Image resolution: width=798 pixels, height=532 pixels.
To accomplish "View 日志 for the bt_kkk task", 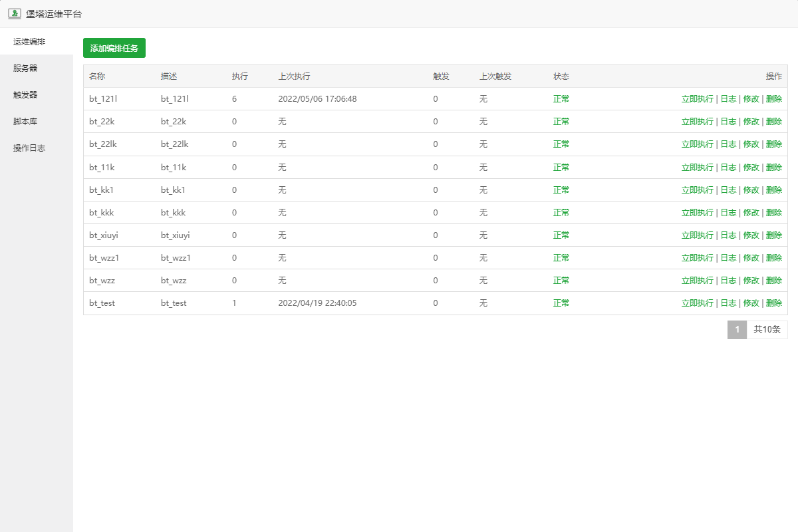I will coord(728,212).
